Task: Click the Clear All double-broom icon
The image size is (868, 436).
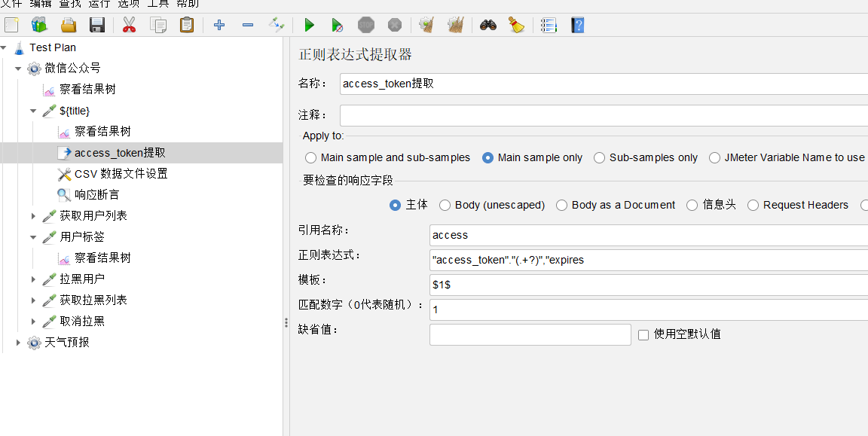Action: [455, 25]
